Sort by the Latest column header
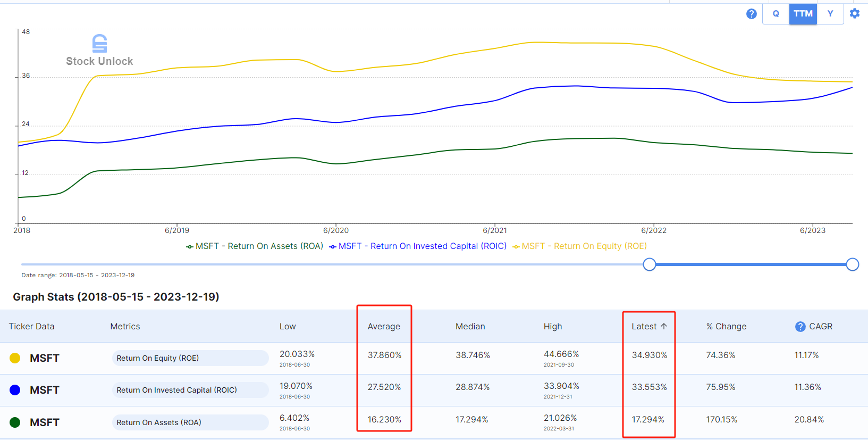Image resolution: width=868 pixels, height=440 pixels. point(644,327)
